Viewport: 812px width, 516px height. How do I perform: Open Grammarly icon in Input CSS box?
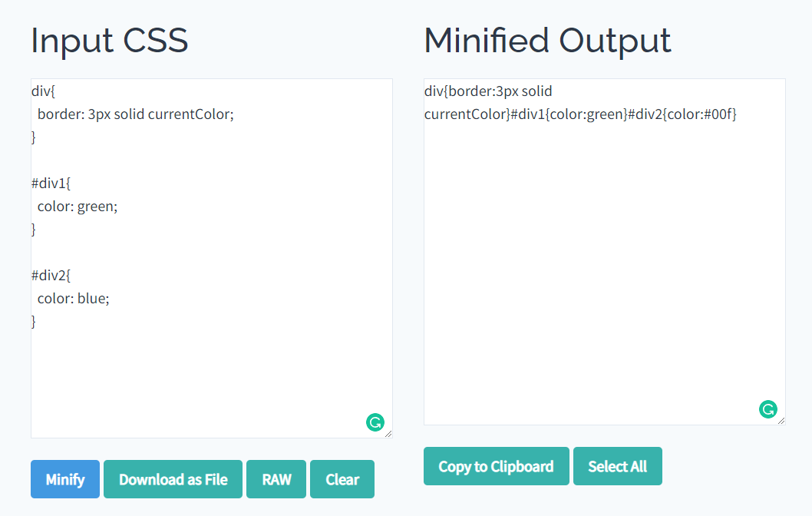click(375, 422)
